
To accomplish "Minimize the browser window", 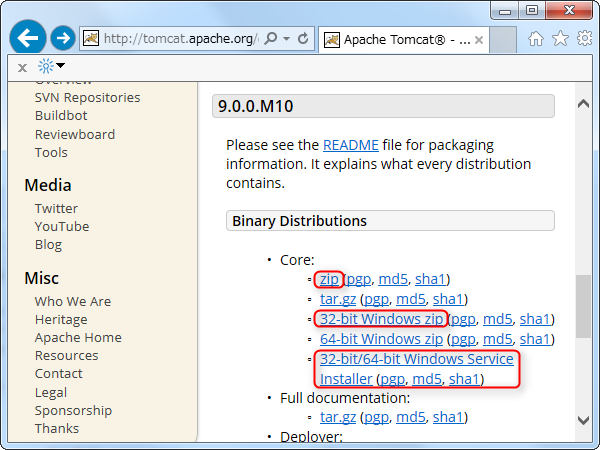I will point(505,11).
